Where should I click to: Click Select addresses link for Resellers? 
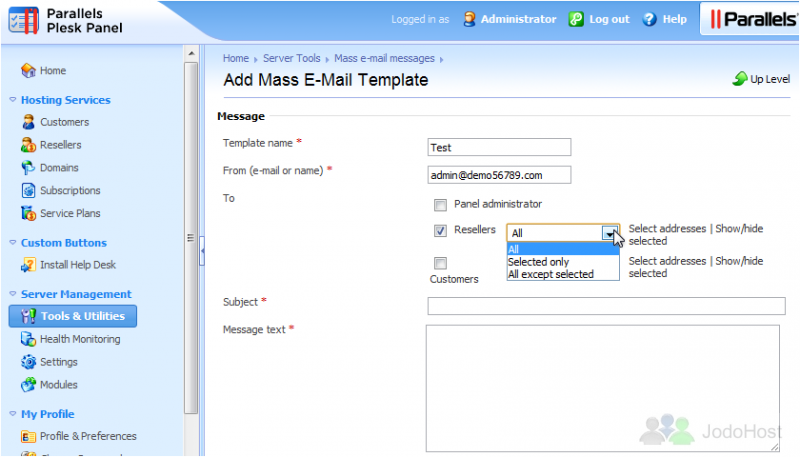(x=667, y=228)
